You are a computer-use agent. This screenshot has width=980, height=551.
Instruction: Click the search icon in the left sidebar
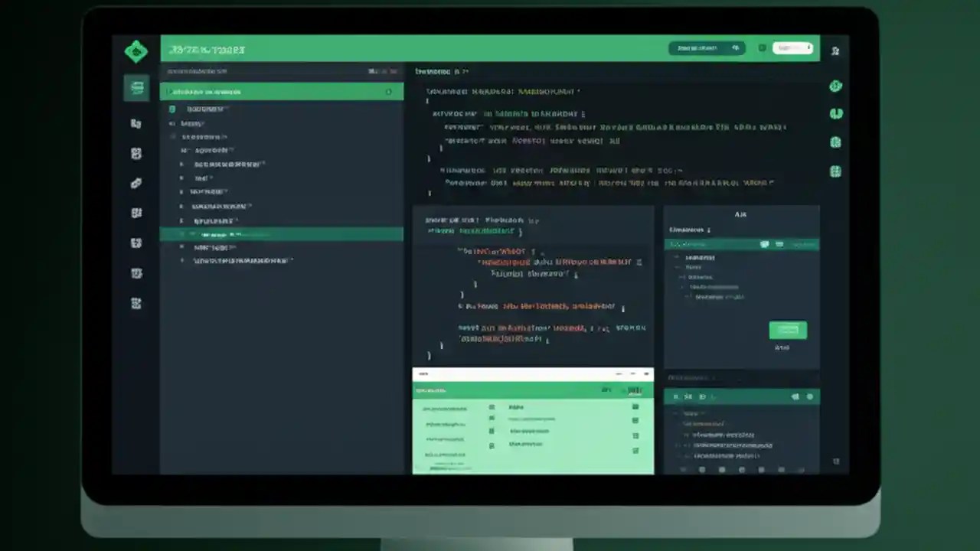[x=136, y=122]
